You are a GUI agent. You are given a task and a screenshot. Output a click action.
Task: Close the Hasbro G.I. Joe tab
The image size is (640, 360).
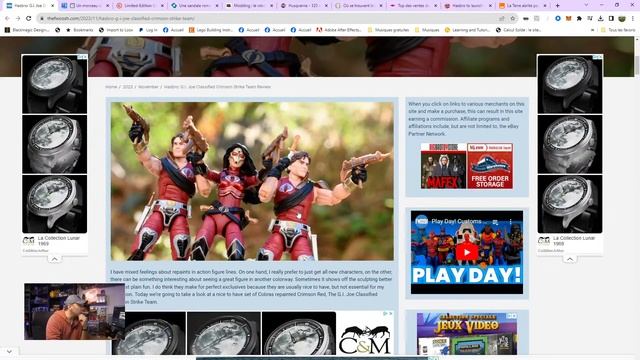tap(52, 6)
